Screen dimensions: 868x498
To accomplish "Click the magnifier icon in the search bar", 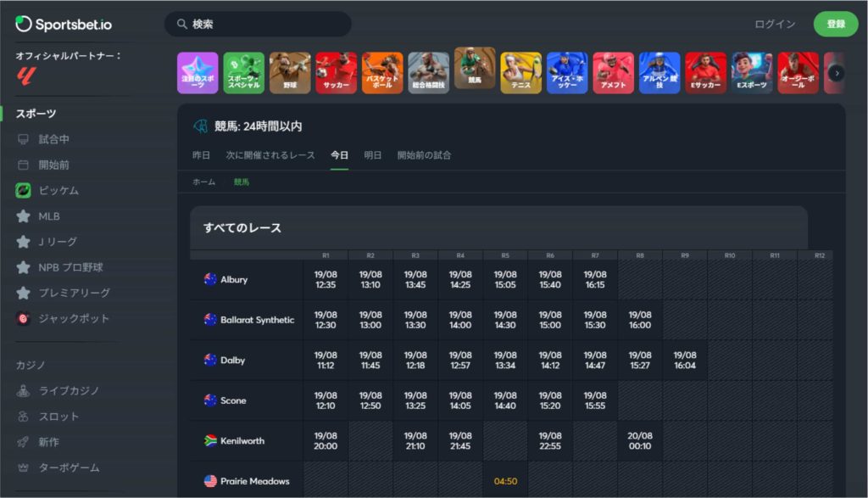I will pos(181,24).
